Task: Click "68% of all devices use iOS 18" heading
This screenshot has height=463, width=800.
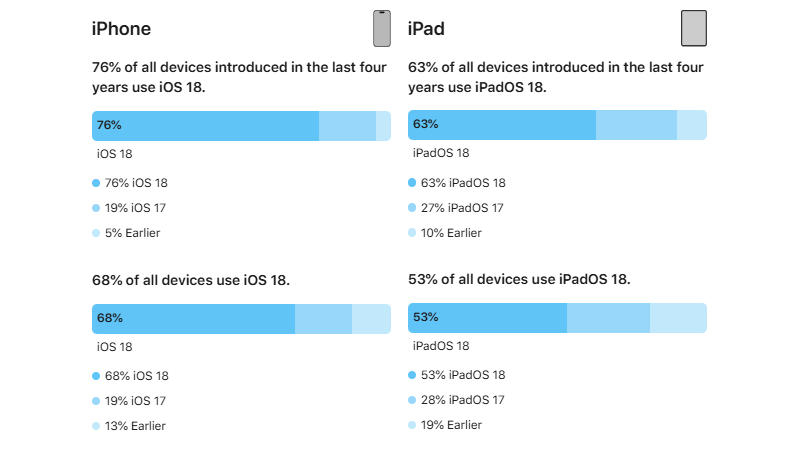Action: tap(191, 279)
